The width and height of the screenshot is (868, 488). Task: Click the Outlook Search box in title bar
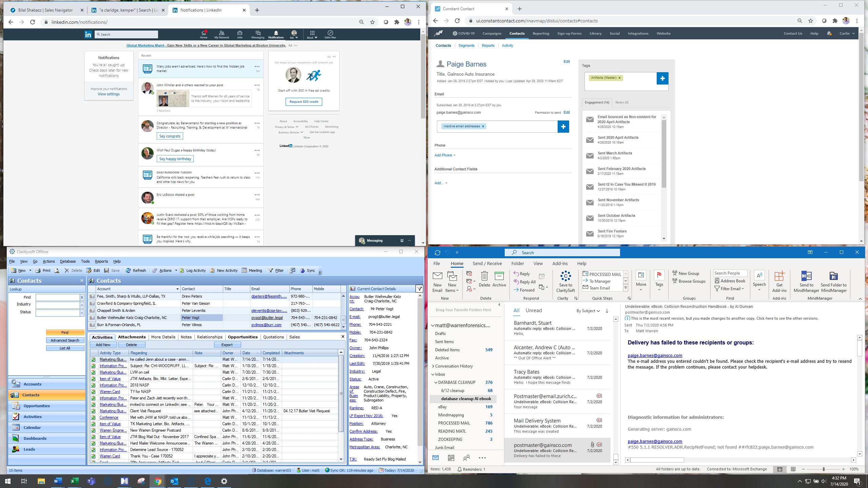point(562,252)
